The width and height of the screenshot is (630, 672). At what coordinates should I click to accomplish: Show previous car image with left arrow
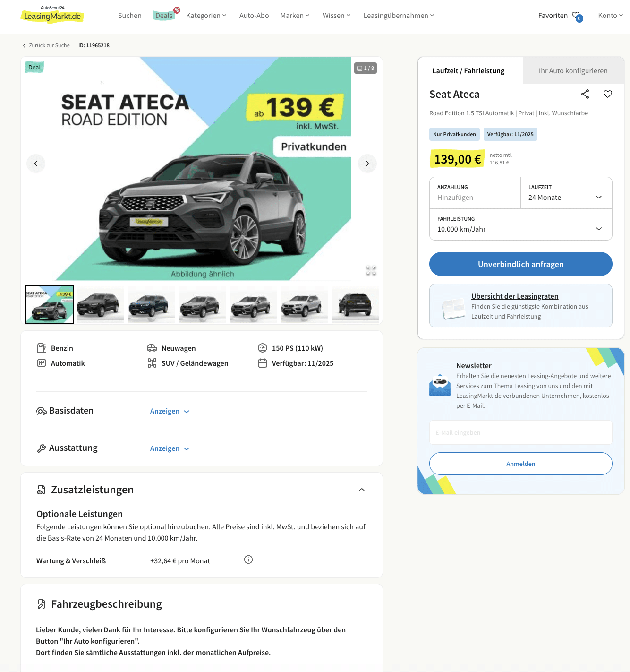(x=36, y=164)
